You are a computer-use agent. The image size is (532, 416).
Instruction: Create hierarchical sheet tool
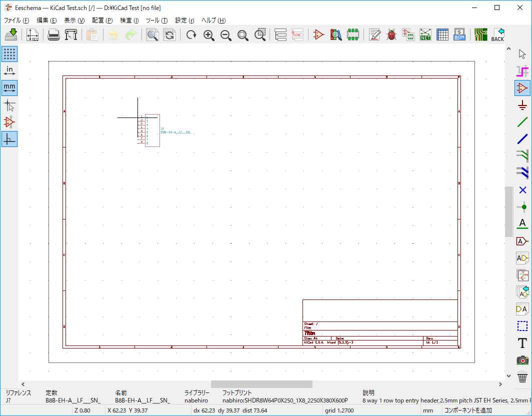point(522,275)
